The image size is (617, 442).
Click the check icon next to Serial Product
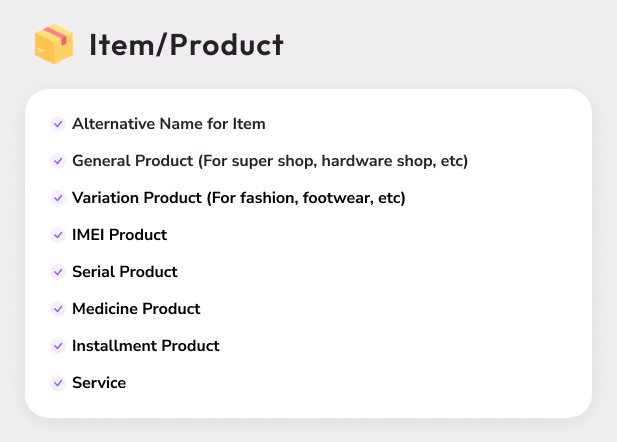58,272
